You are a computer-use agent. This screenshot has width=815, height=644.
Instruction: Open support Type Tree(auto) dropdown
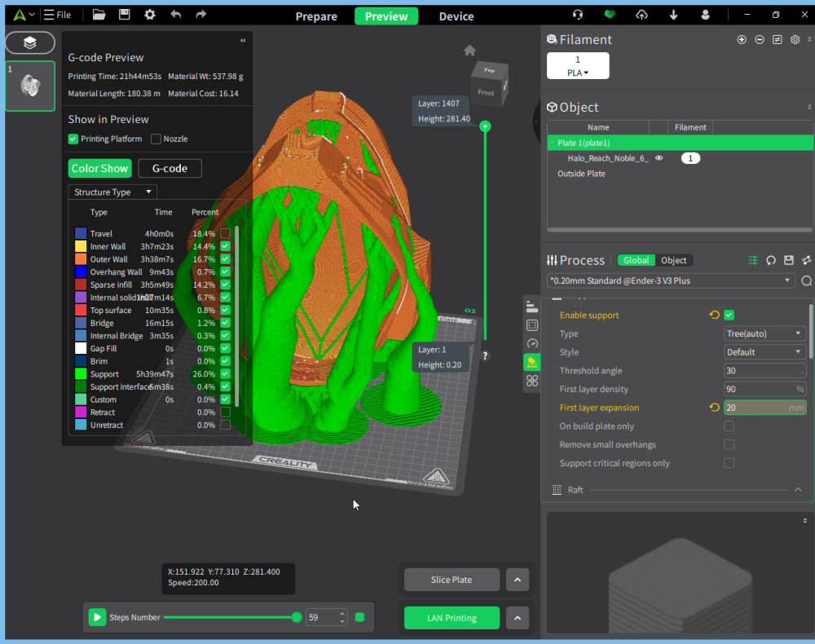[764, 333]
